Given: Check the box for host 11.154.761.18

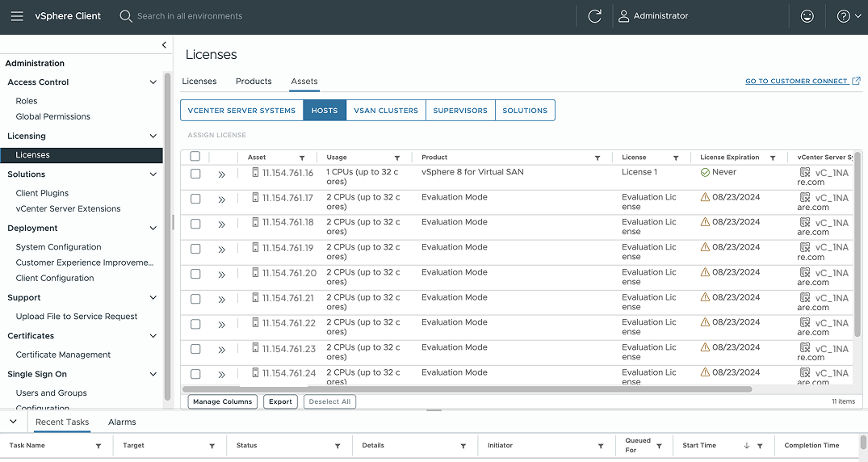Looking at the screenshot, I should point(195,224).
